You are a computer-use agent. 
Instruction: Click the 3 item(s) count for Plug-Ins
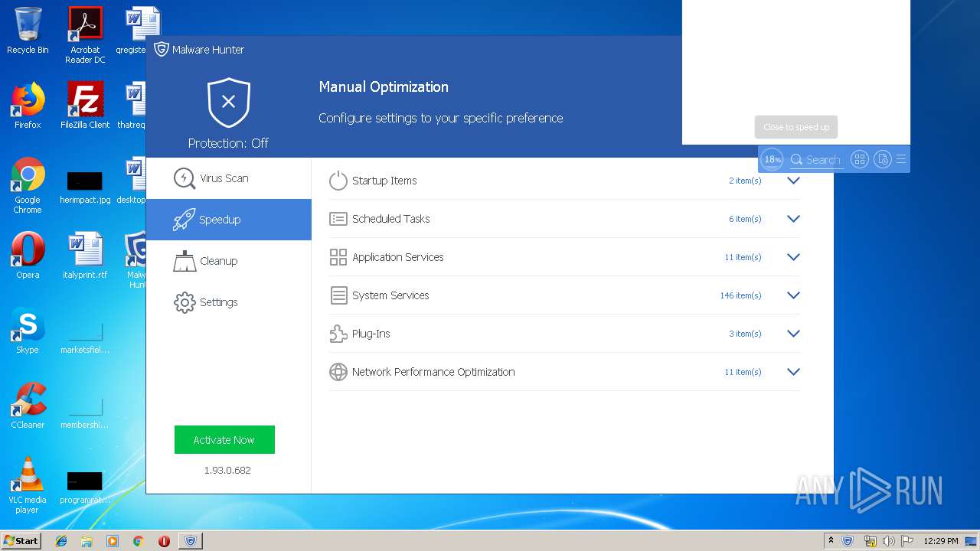(745, 334)
